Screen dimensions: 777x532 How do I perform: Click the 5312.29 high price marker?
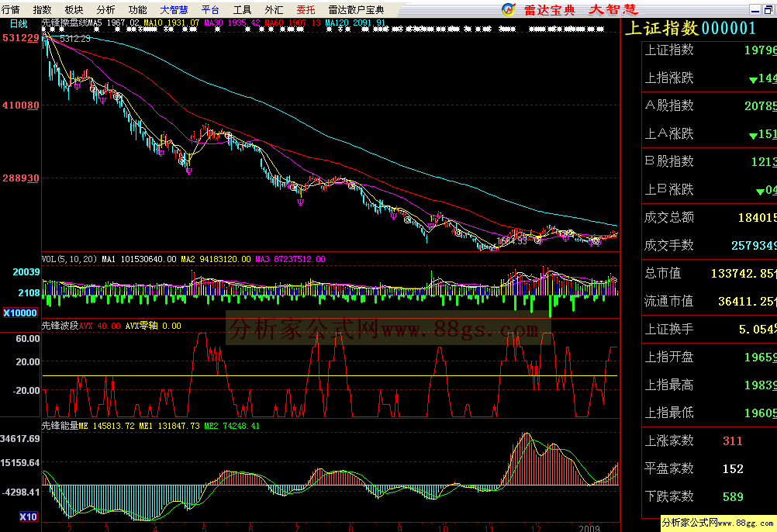pos(75,39)
